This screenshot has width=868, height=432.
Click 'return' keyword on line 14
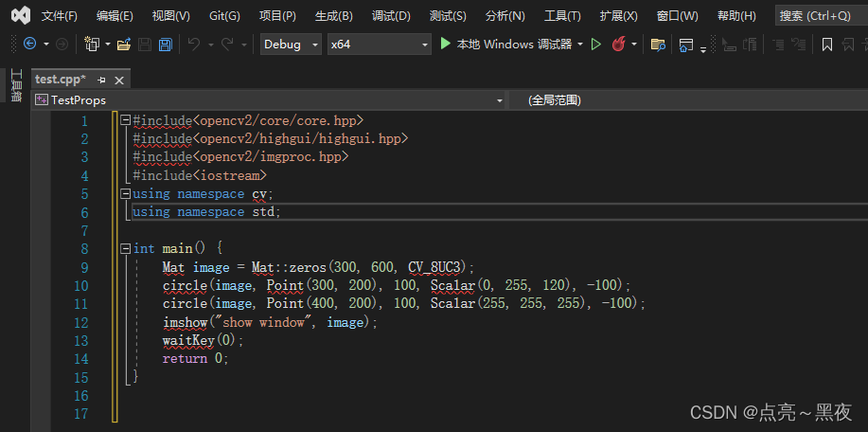pyautogui.click(x=185, y=359)
